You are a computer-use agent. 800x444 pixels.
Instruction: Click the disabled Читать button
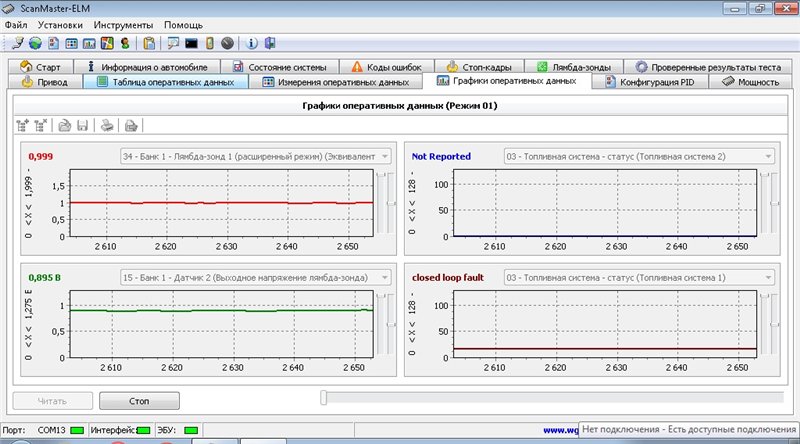tap(53, 401)
